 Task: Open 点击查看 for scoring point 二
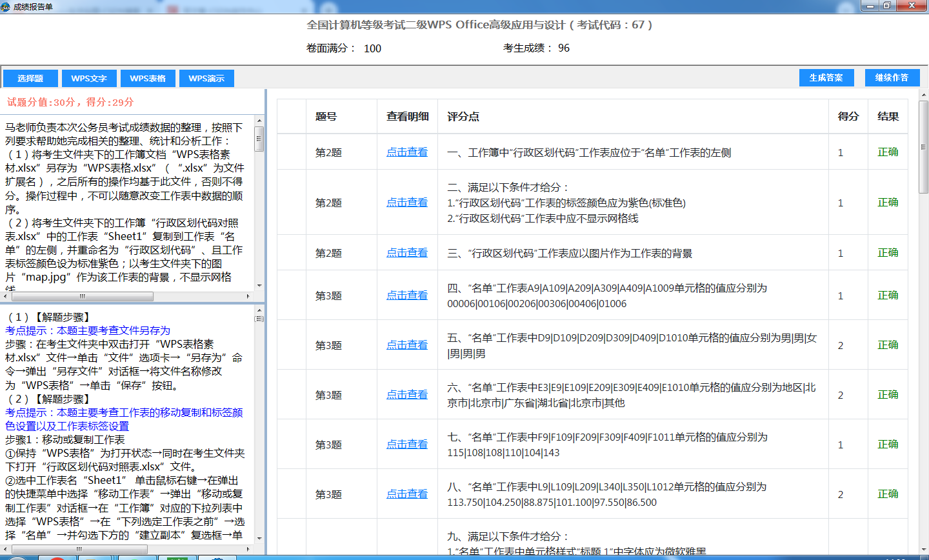(407, 203)
